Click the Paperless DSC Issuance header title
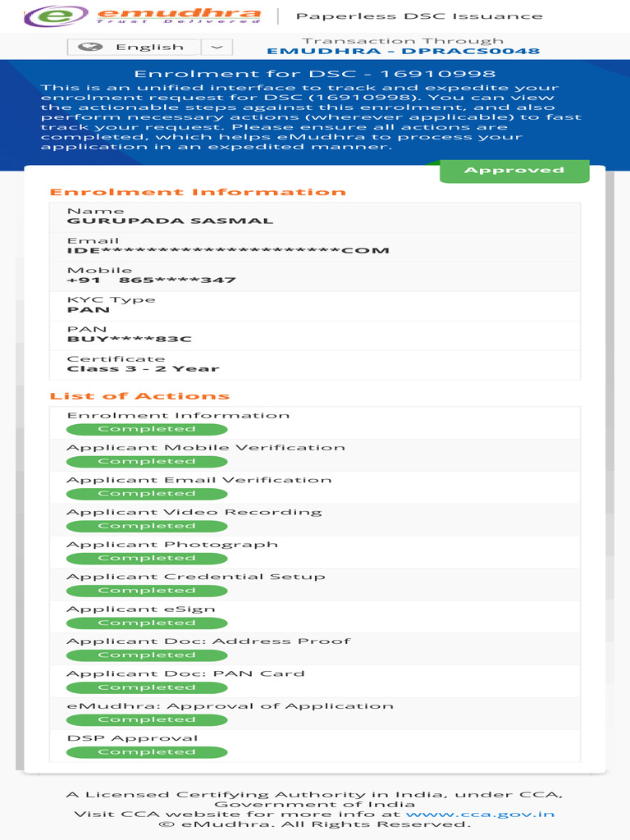This screenshot has width=630, height=840. (419, 16)
